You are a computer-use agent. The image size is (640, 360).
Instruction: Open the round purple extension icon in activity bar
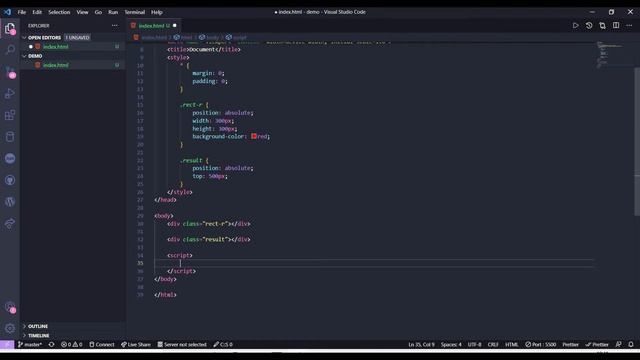(10, 158)
